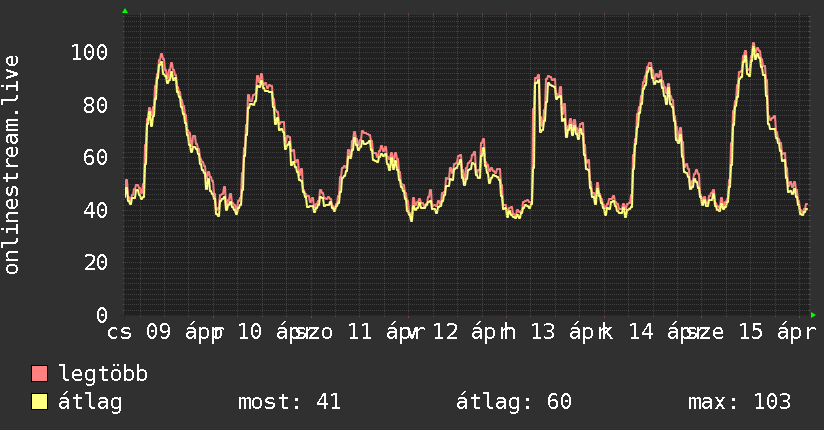Click the onlinestream.live vertical axis title
Viewport: 824px width, 430px height.
11,165
